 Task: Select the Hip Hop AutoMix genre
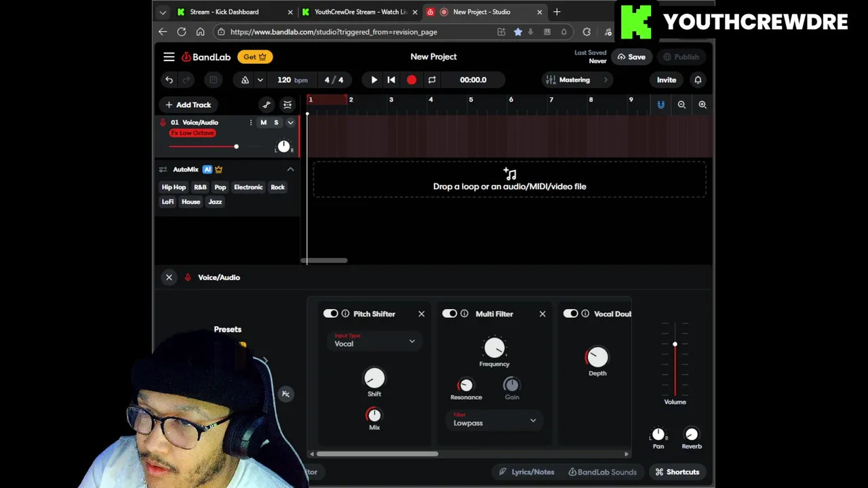pos(174,187)
